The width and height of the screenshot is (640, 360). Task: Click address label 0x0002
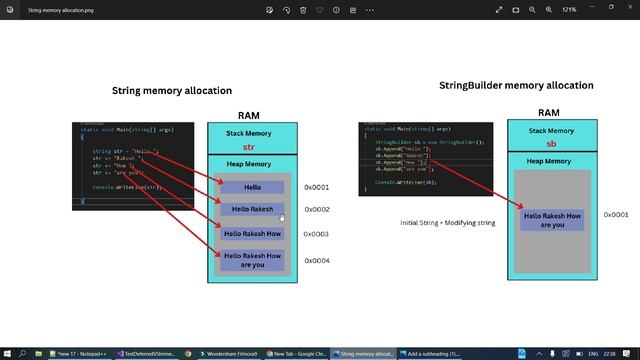(317, 209)
